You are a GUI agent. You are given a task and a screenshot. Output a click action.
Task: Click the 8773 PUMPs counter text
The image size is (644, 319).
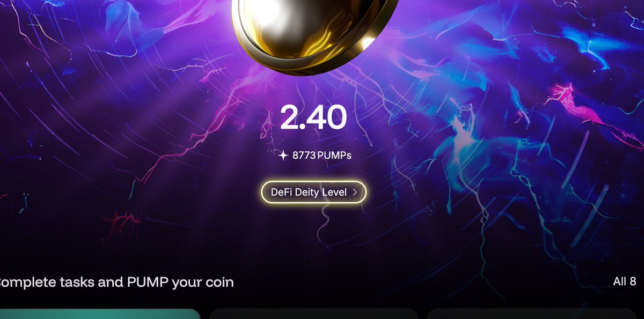click(x=321, y=156)
